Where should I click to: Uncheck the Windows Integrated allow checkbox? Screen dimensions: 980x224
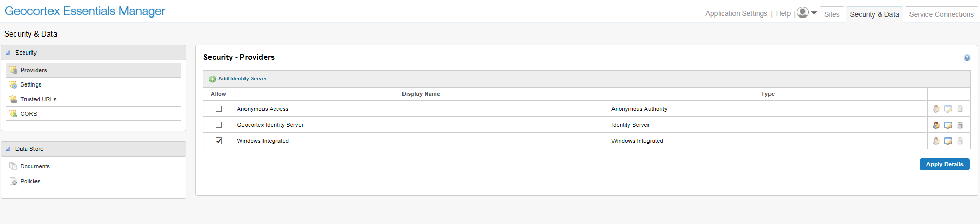[219, 141]
